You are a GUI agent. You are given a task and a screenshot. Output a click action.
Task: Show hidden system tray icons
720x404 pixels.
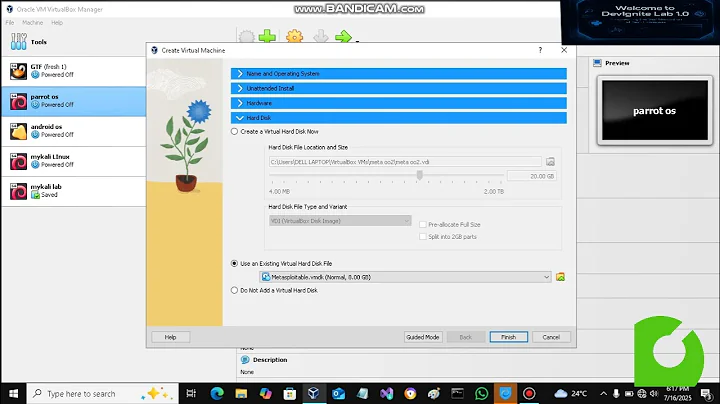point(603,393)
